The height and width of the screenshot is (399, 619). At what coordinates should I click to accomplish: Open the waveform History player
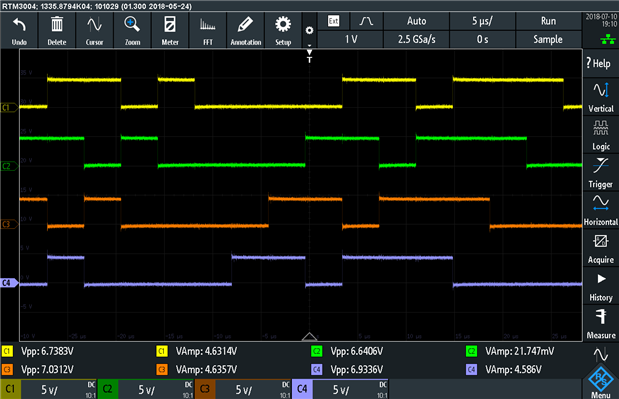pyautogui.click(x=600, y=287)
